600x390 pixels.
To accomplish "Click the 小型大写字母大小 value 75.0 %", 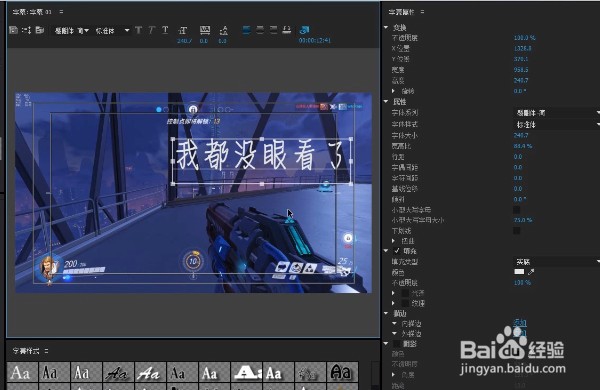I will click(x=523, y=220).
